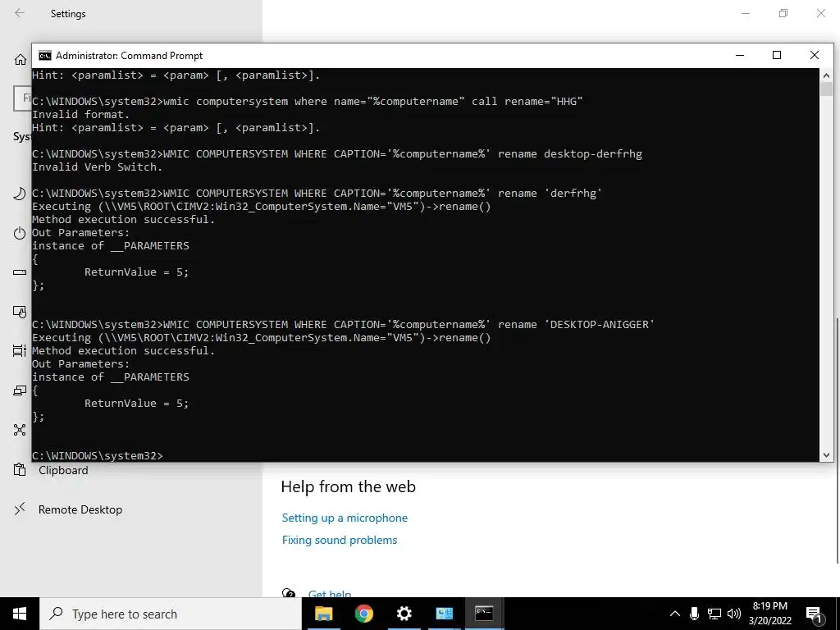Click the taskbar date 3/20/2022
This screenshot has width=840, height=630.
(769, 621)
